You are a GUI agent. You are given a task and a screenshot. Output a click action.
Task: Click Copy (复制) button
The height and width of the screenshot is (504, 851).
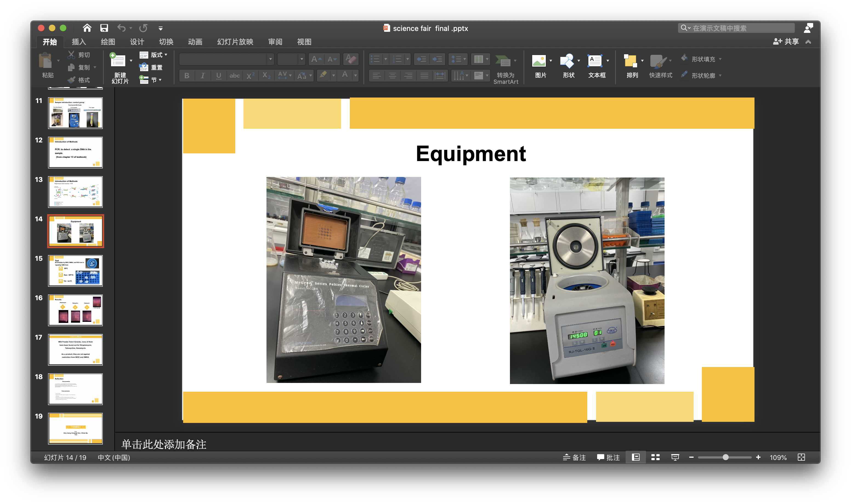79,67
